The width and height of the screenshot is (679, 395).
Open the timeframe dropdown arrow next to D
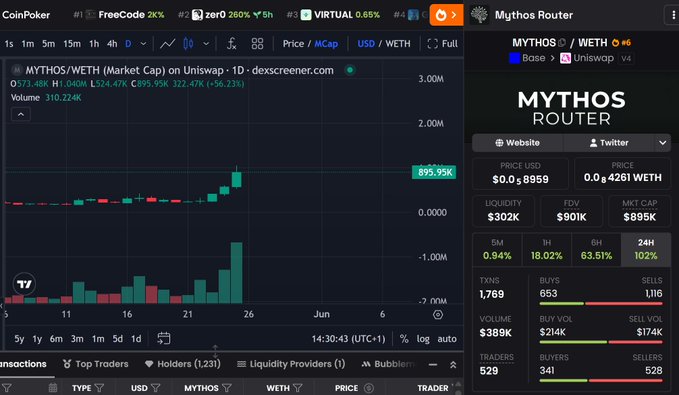point(143,44)
